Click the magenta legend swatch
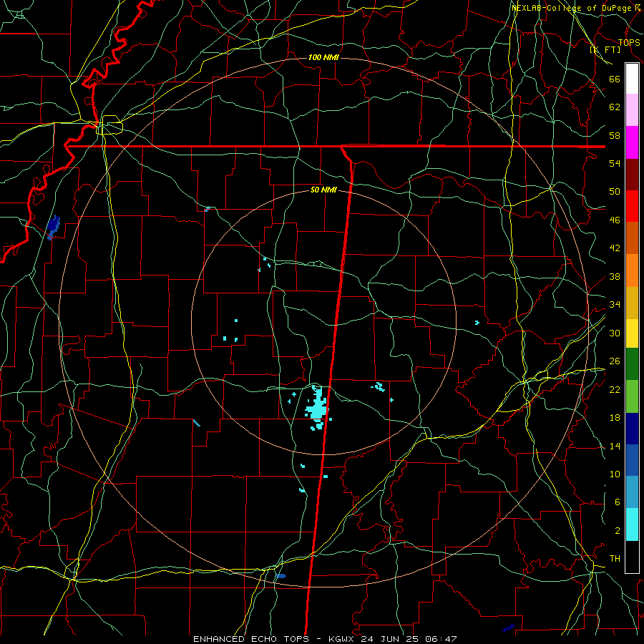This screenshot has height=644, width=644. click(632, 142)
